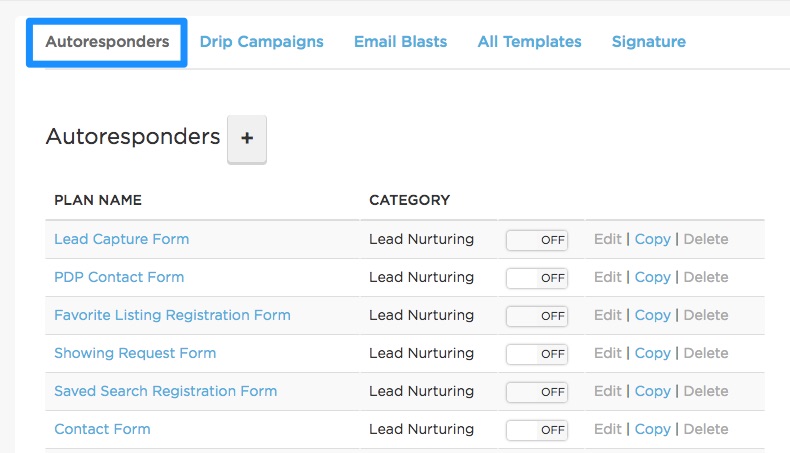790x453 pixels.
Task: Switch on Saved Search Registration Form toggle
Action: [537, 392]
